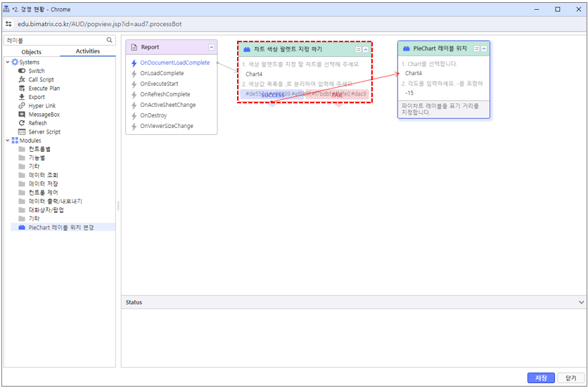Select the Server Script icon
Viewport: 588px width, 388px height.
pos(23,131)
